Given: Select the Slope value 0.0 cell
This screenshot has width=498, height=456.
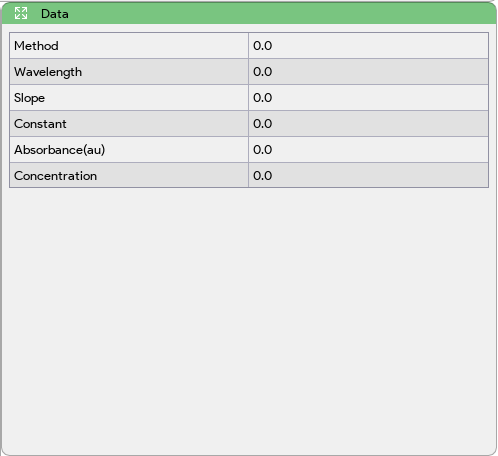Looking at the screenshot, I should (368, 98).
